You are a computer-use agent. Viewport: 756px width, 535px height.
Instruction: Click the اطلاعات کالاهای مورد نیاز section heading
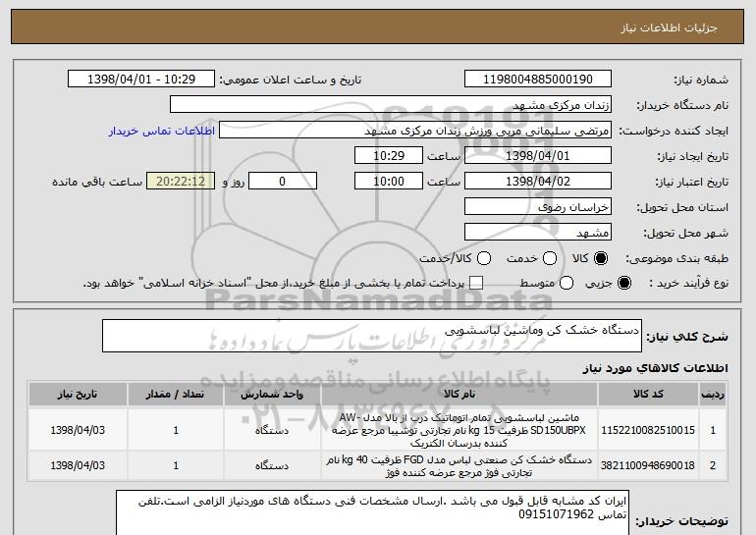pos(655,368)
